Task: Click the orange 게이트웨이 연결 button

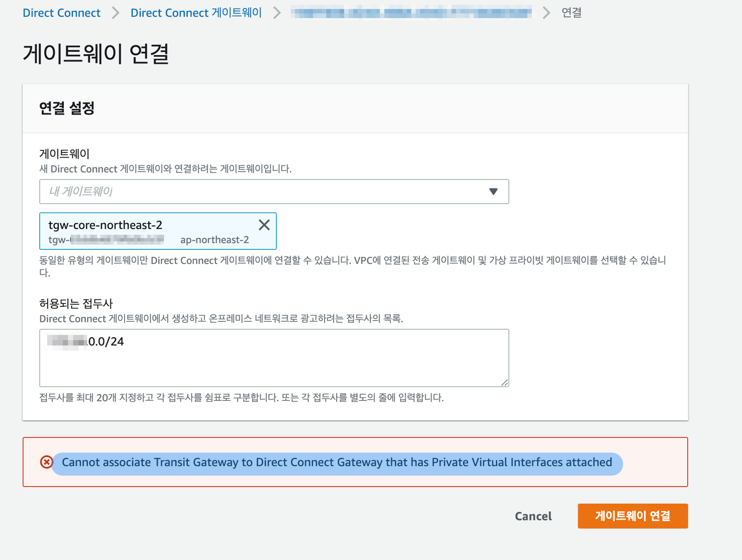Action: coord(633,516)
